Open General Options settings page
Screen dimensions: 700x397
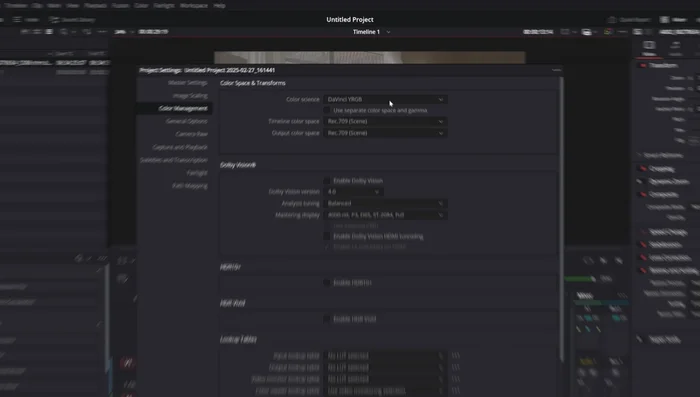point(187,121)
